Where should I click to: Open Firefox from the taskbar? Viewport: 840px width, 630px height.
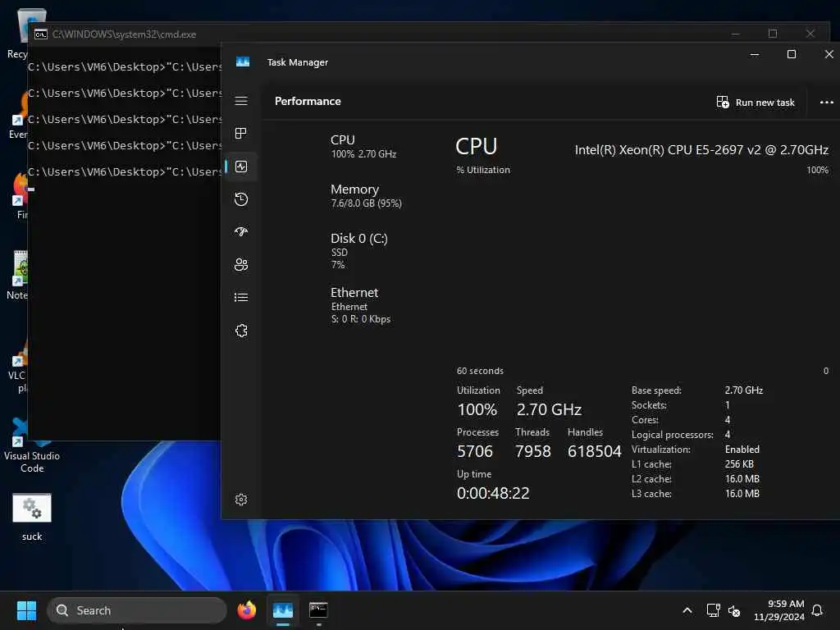point(246,610)
